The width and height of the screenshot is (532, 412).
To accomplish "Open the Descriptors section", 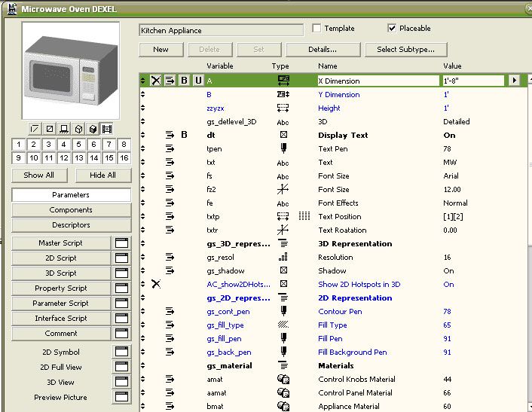I will click(71, 225).
